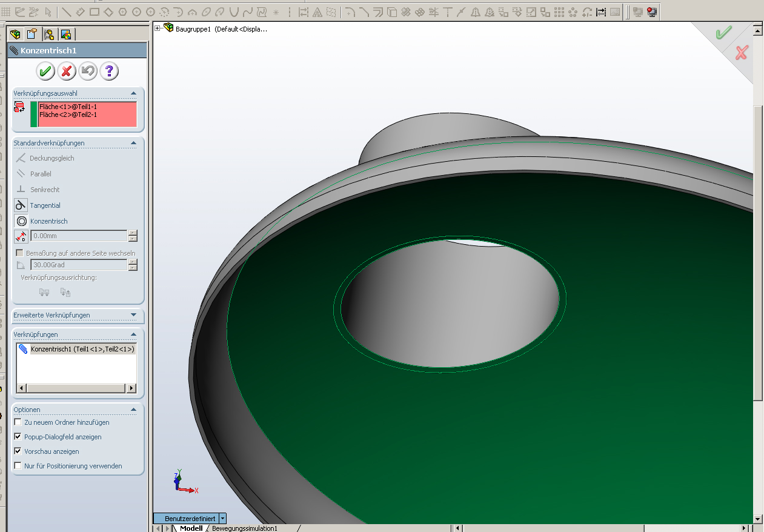Switch to the Bewegungssimulation1 tab
764x532 pixels.
coord(244,528)
